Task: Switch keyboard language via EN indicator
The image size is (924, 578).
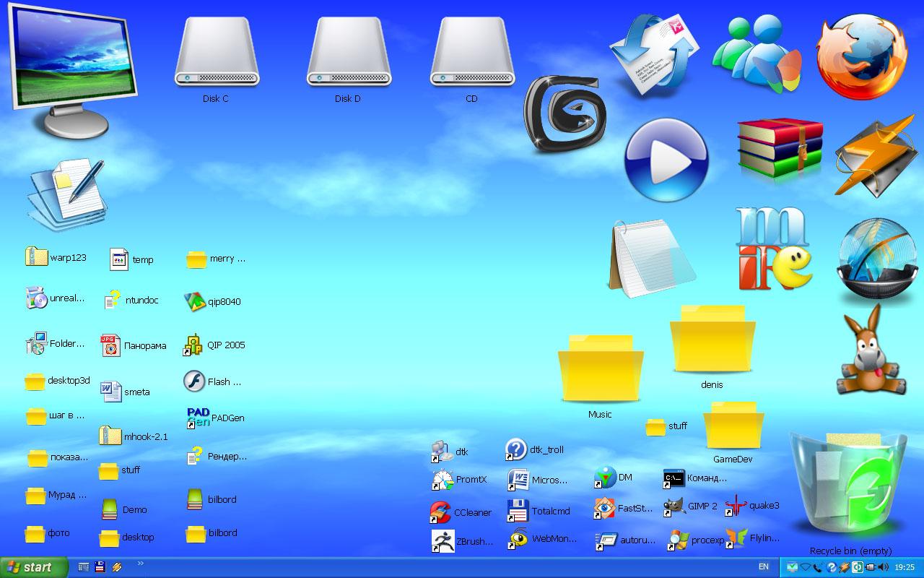Action: [763, 568]
